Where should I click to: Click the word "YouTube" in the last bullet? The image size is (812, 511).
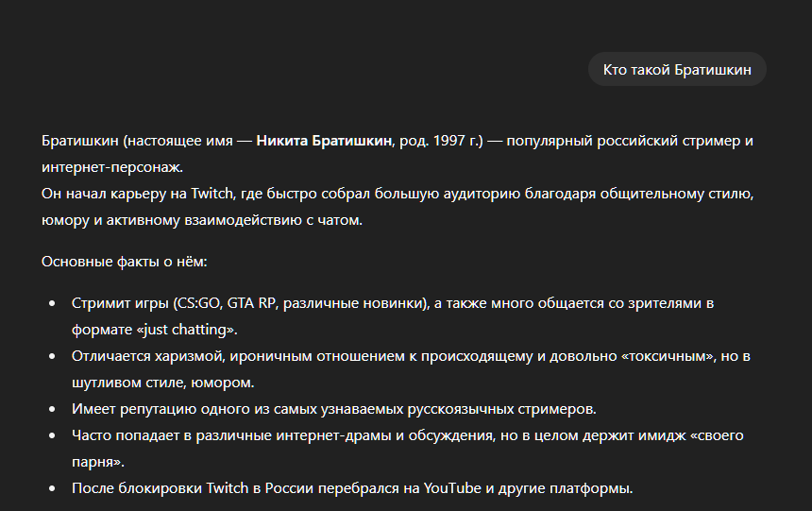[454, 488]
